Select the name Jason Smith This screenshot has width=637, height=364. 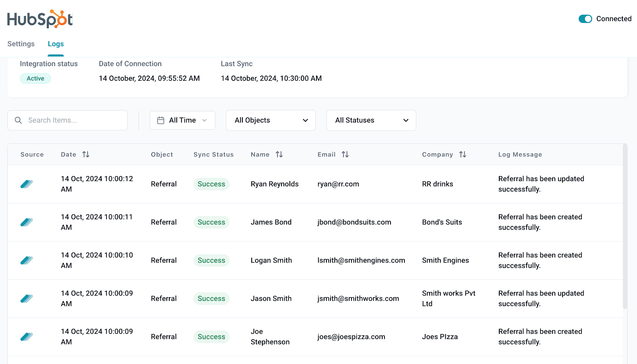(271, 298)
